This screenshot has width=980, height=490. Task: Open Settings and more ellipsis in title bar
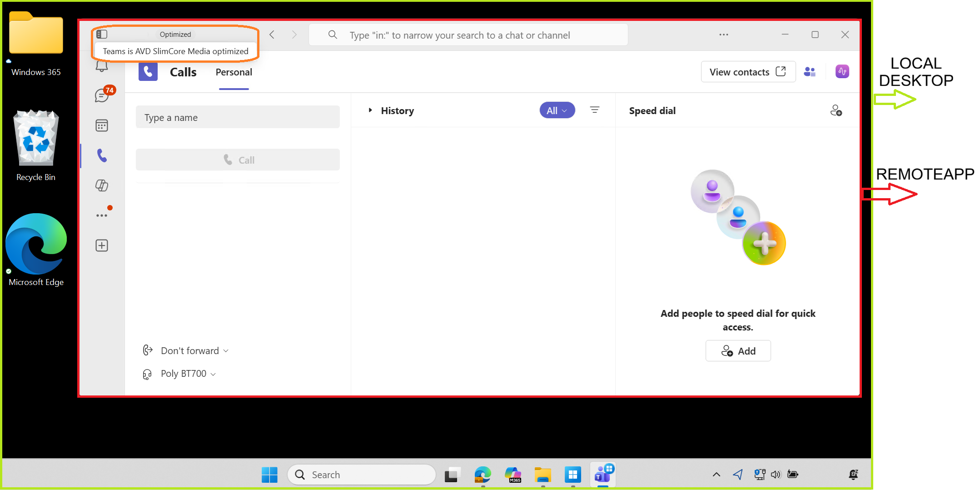tap(724, 35)
